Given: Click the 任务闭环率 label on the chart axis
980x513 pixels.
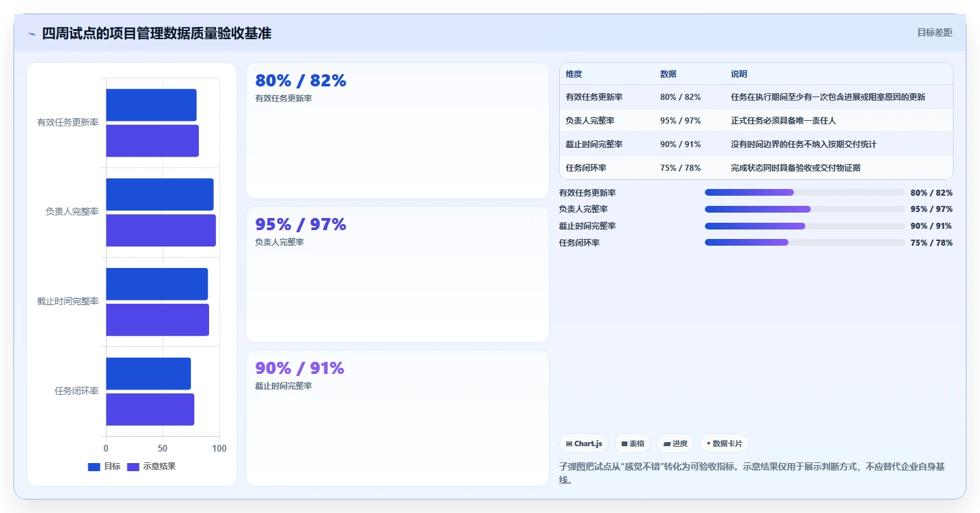Looking at the screenshot, I should pos(77,391).
